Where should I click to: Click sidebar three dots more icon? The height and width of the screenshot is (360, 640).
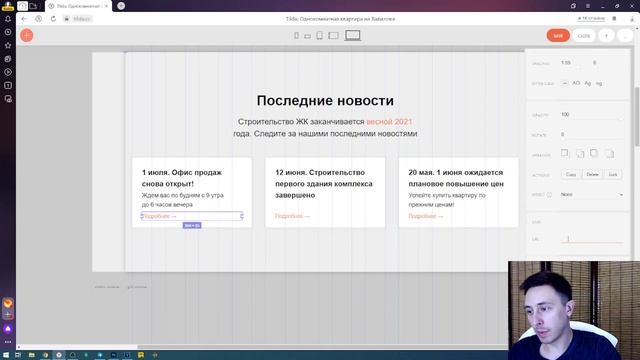coord(8,342)
